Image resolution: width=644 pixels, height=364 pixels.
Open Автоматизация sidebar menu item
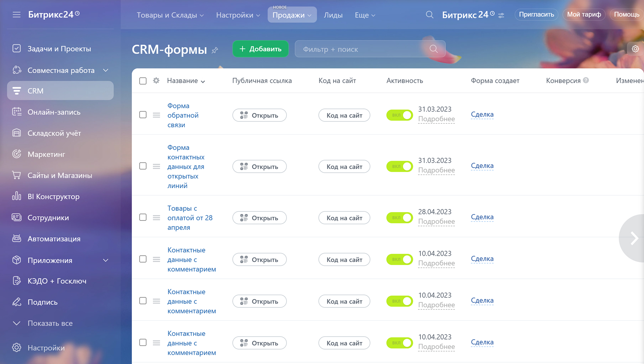pyautogui.click(x=54, y=239)
